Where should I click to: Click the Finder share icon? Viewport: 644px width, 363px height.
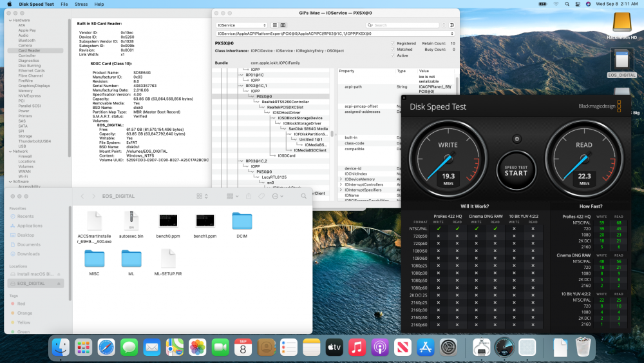pyautogui.click(x=249, y=197)
